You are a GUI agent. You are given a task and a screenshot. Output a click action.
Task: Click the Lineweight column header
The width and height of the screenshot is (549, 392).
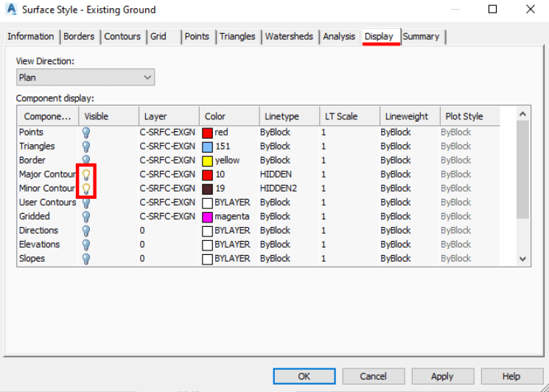(x=410, y=116)
